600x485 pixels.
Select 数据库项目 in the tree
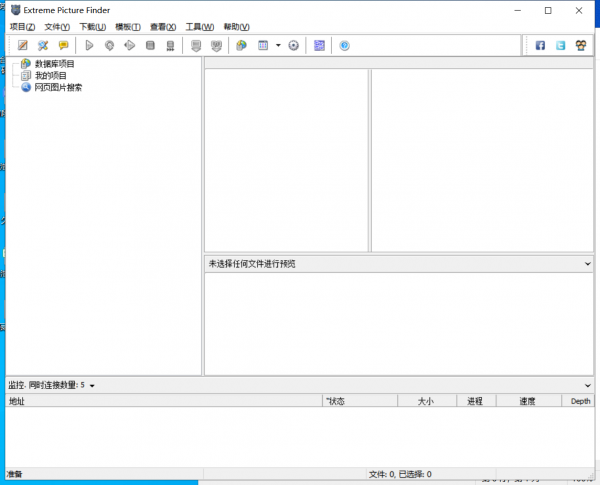pyautogui.click(x=54, y=64)
